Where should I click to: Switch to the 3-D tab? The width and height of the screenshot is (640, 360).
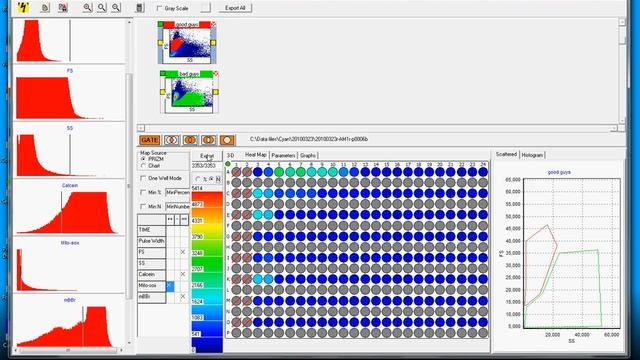(231, 156)
